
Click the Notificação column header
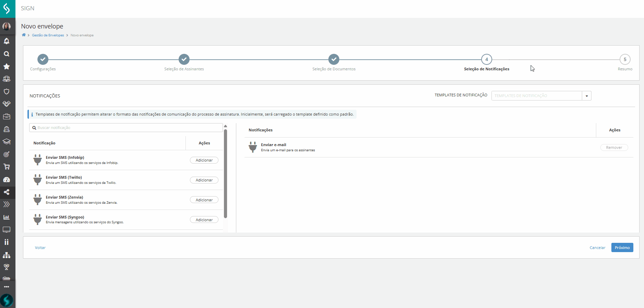tap(44, 143)
